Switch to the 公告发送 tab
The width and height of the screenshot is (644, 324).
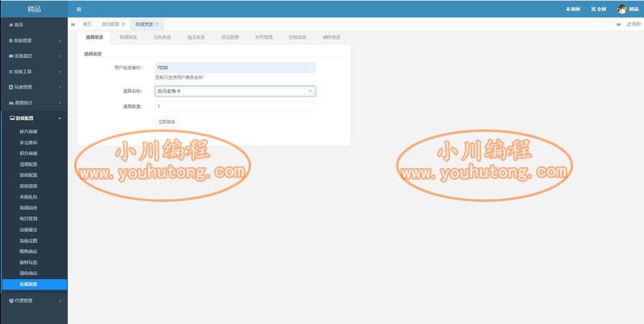pos(162,37)
